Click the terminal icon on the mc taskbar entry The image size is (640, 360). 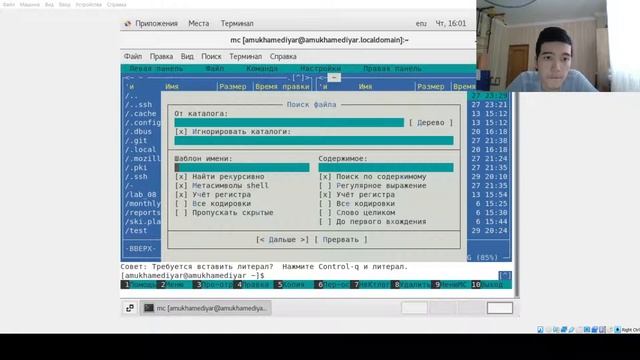click(x=149, y=308)
